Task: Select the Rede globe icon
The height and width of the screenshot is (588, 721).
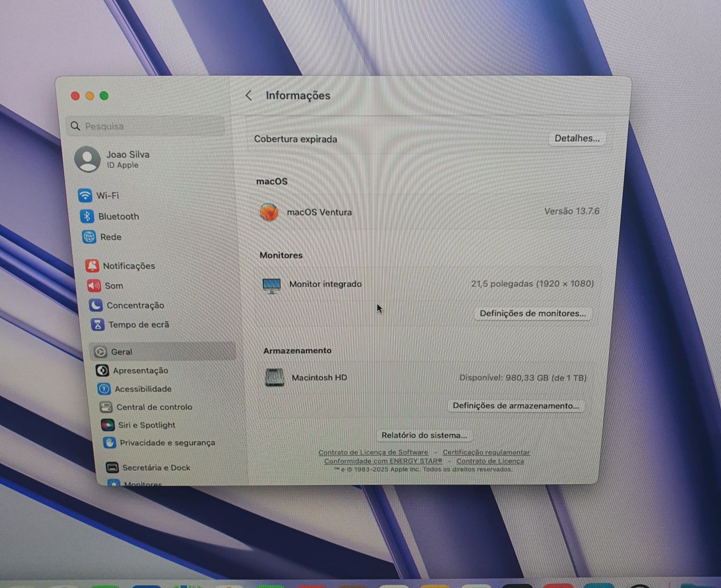Action: pyautogui.click(x=89, y=237)
